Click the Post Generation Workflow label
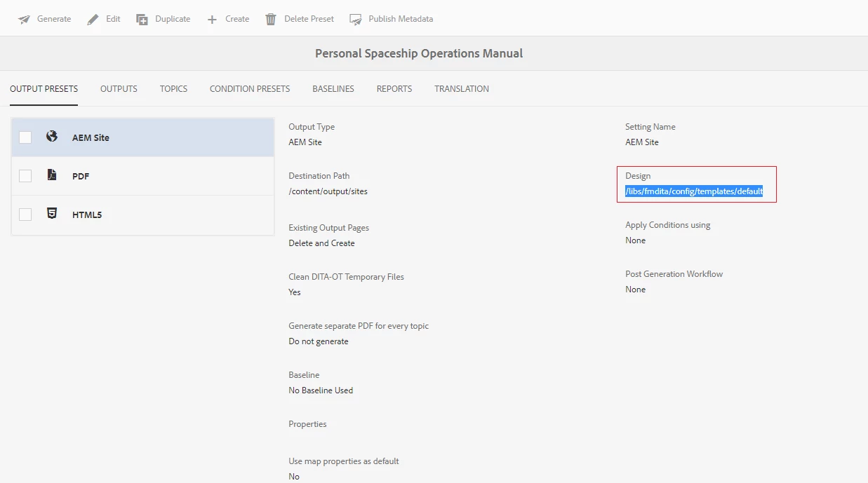Image resolution: width=868 pixels, height=483 pixels. 674,274
